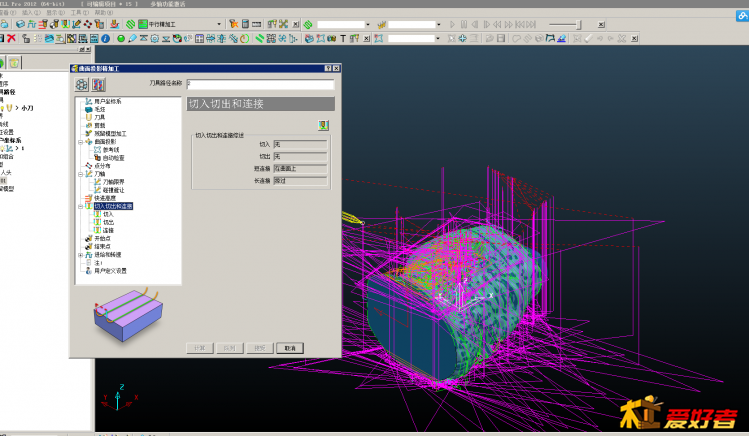Viewport: 749px width, 436px height.
Task: Click the simulation play button
Action: [x=452, y=24]
